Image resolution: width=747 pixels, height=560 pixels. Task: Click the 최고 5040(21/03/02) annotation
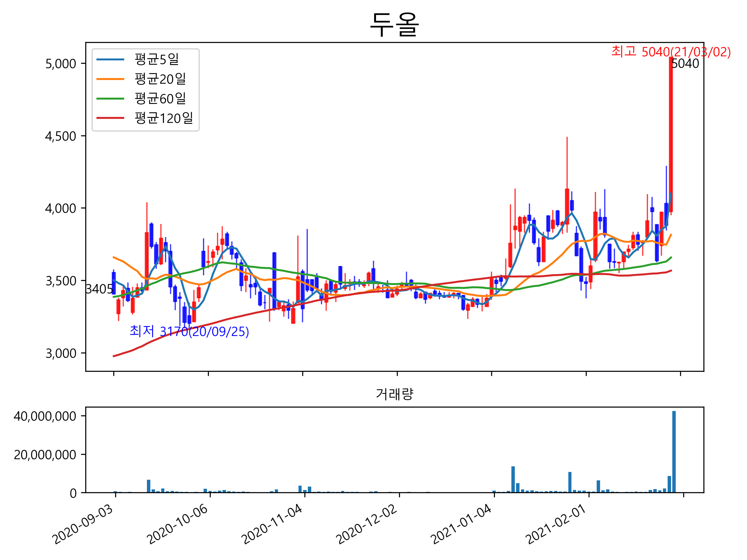[x=671, y=52]
